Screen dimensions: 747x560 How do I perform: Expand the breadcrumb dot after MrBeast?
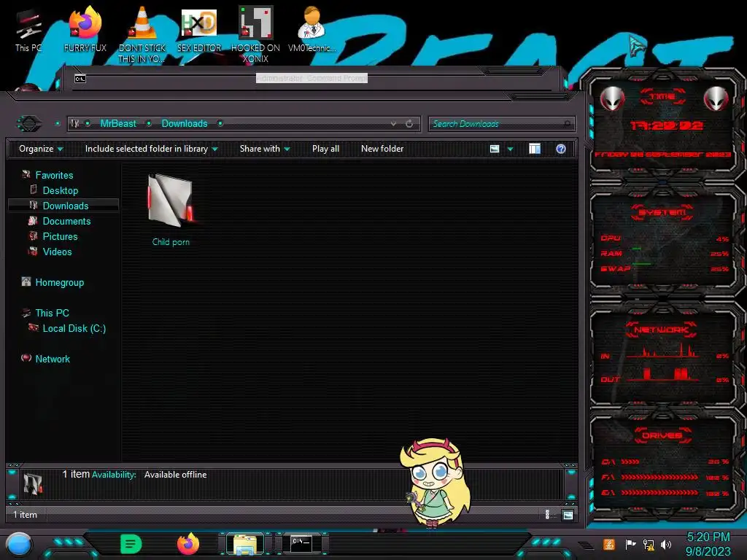tap(149, 124)
